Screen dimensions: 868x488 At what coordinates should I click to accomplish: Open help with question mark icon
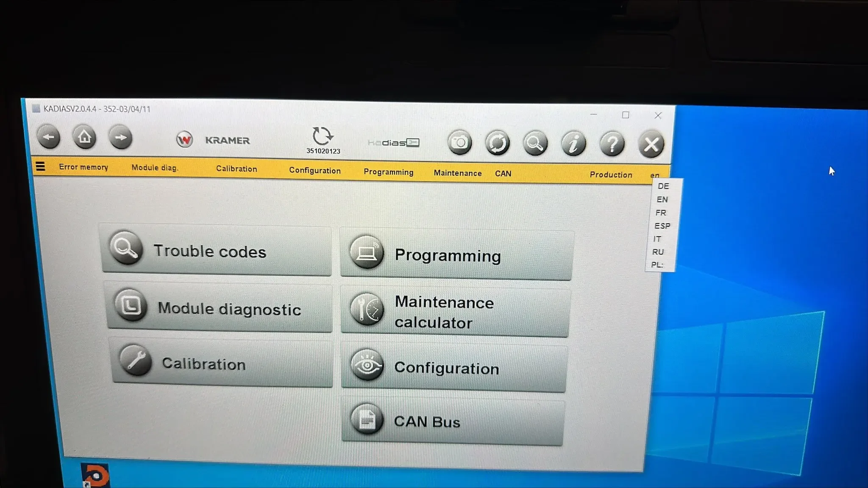(612, 144)
